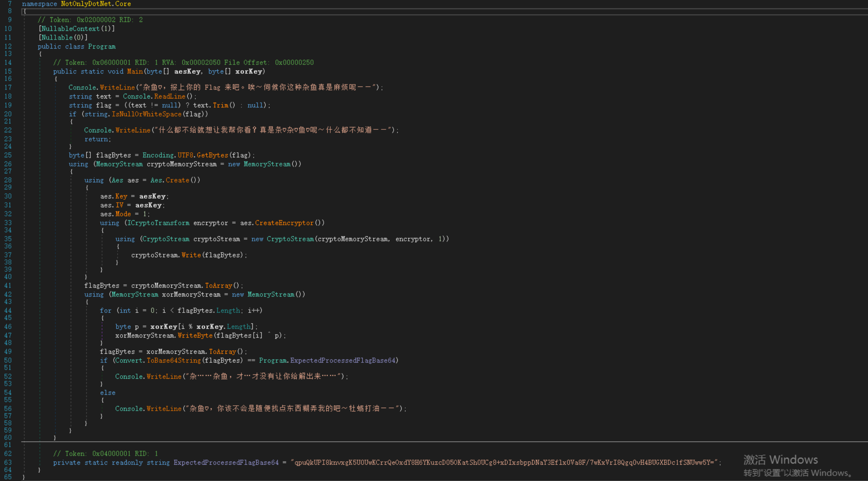Click the CreateEncryptor method call
Screen dimensions: 868x481
pos(284,223)
